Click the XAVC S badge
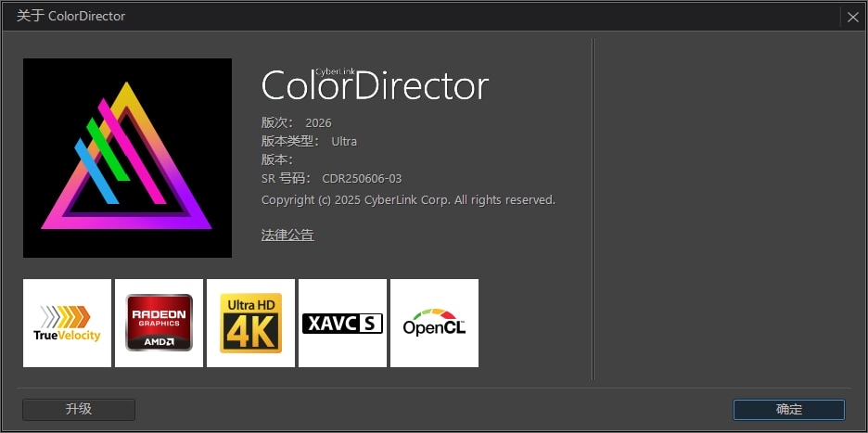Image resolution: width=868 pixels, height=433 pixels. 343,323
